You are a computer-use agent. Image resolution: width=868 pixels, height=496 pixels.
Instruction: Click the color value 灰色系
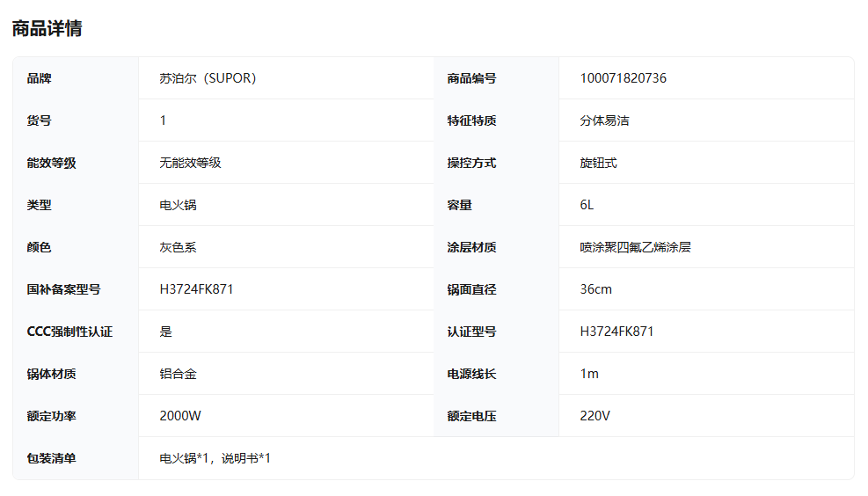click(178, 247)
